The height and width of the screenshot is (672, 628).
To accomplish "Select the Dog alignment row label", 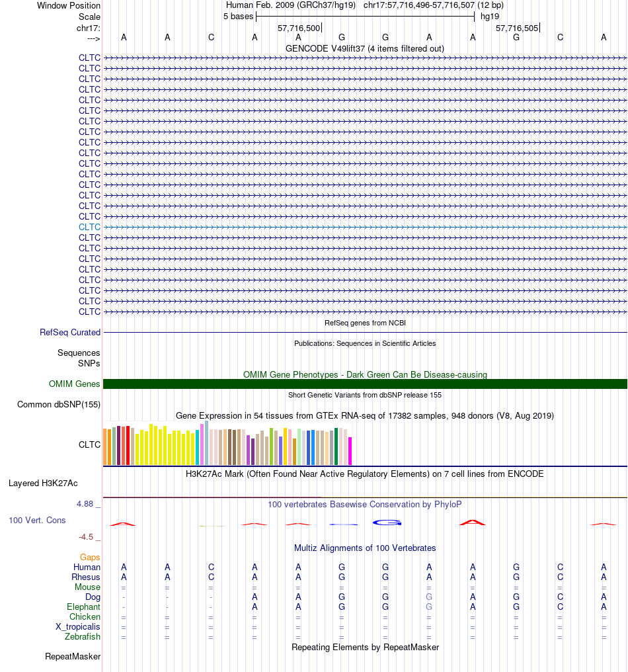I will tap(93, 597).
